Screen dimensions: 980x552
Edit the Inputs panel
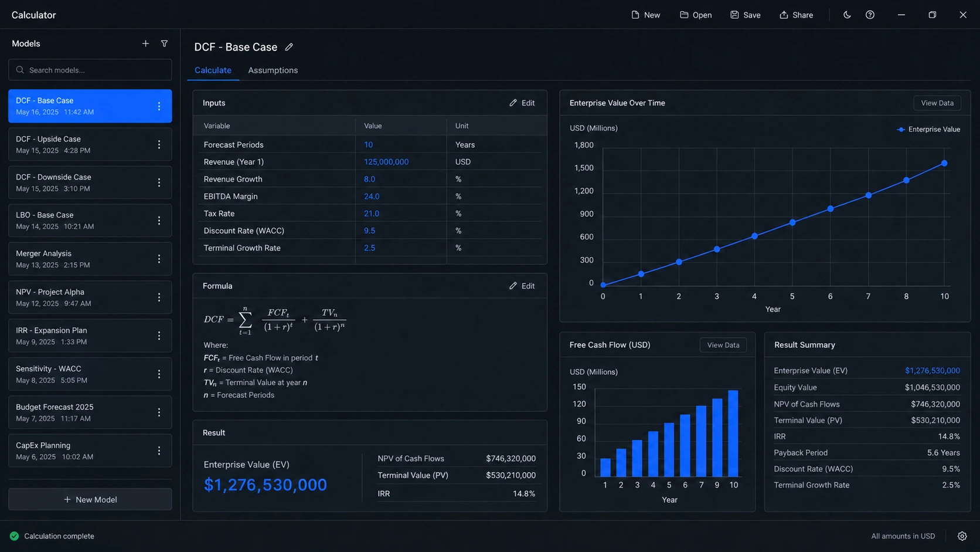[x=522, y=103]
